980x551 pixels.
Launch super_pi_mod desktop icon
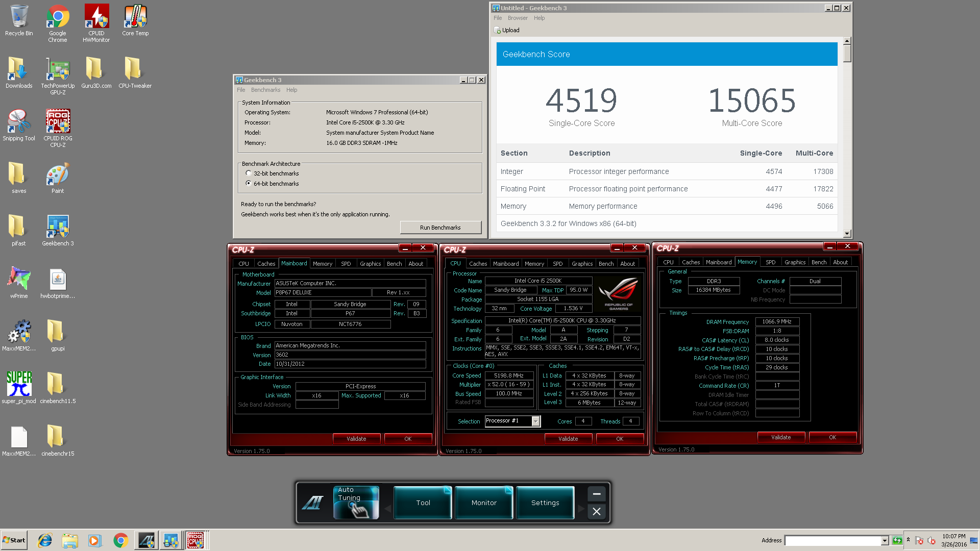(x=19, y=388)
